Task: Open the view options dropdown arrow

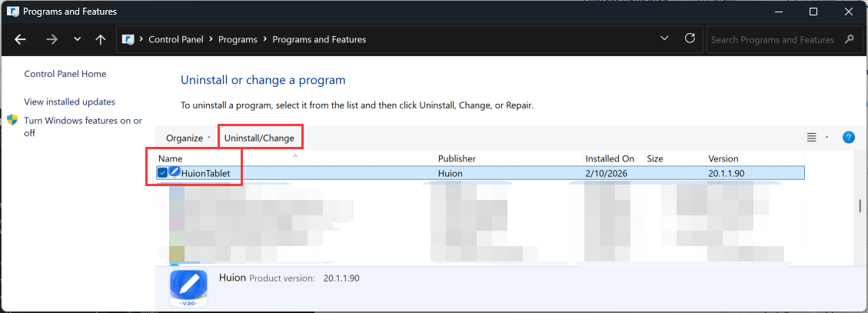Action: tap(826, 138)
